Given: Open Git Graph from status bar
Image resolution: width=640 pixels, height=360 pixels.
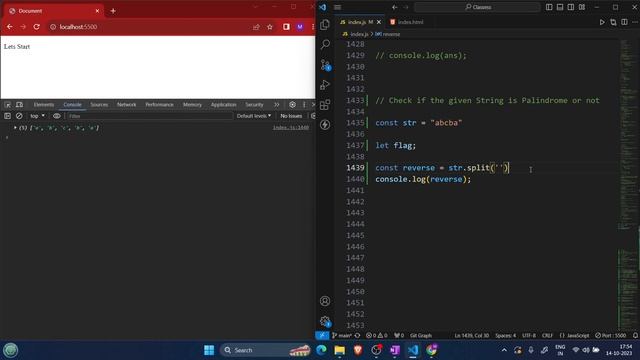Looking at the screenshot, I should coord(421,335).
